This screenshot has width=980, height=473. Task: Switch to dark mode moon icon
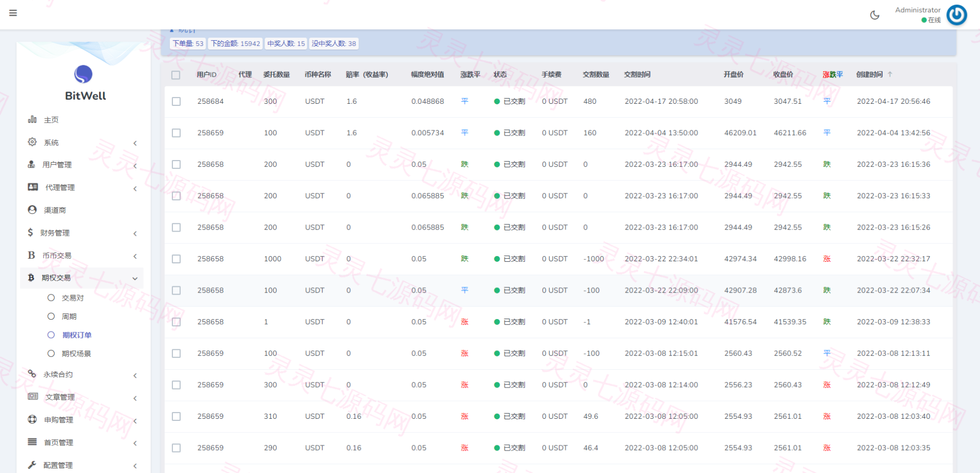pyautogui.click(x=875, y=15)
